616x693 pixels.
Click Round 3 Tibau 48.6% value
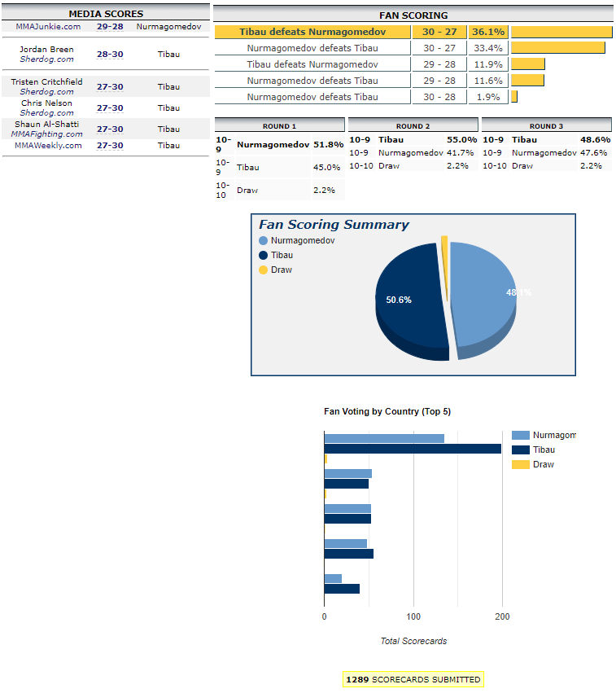[595, 140]
